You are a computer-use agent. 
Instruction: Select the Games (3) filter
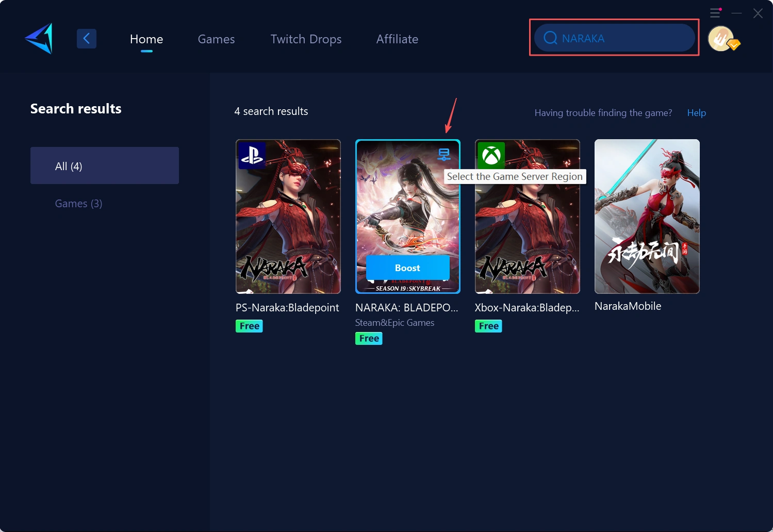click(x=78, y=203)
